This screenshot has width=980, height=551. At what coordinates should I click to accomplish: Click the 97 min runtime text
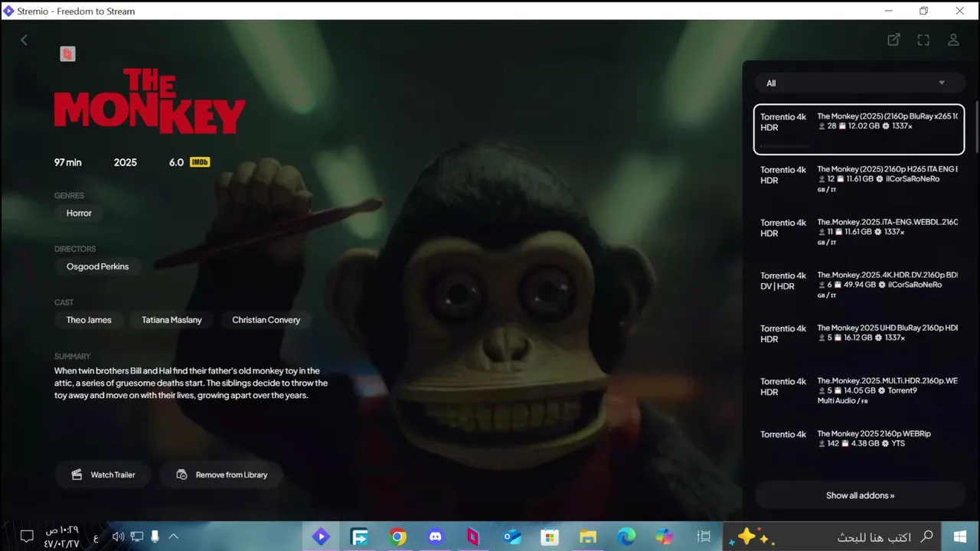click(67, 162)
